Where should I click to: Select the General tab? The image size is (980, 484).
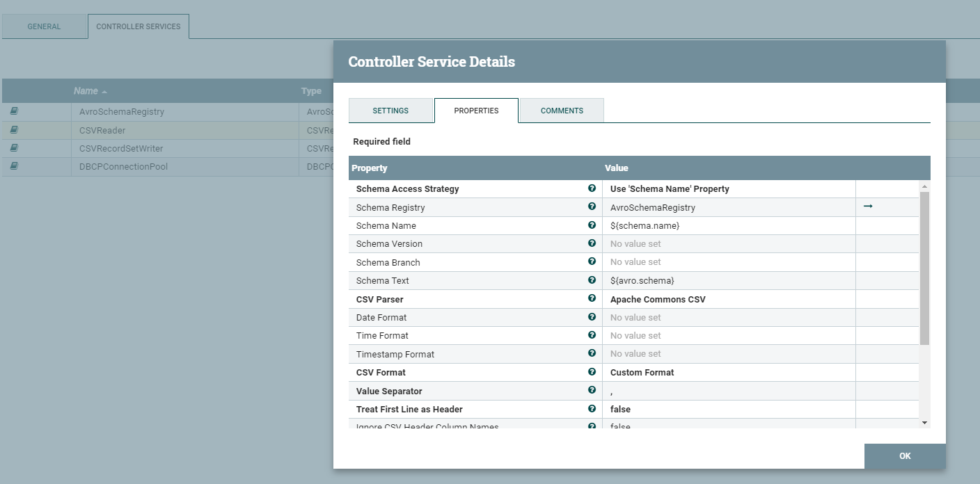click(44, 26)
